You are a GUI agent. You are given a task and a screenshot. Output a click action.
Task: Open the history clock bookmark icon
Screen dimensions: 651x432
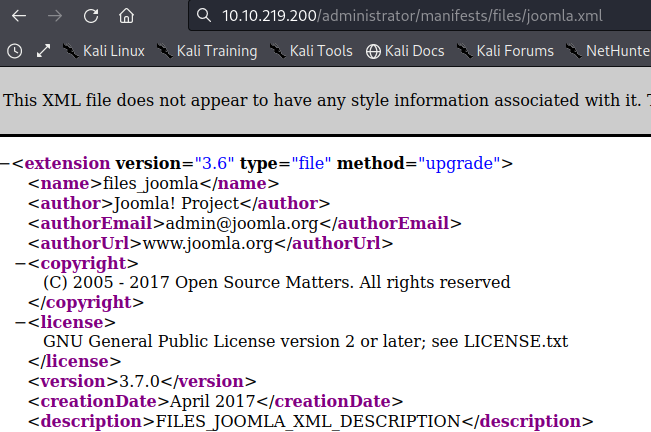15,51
